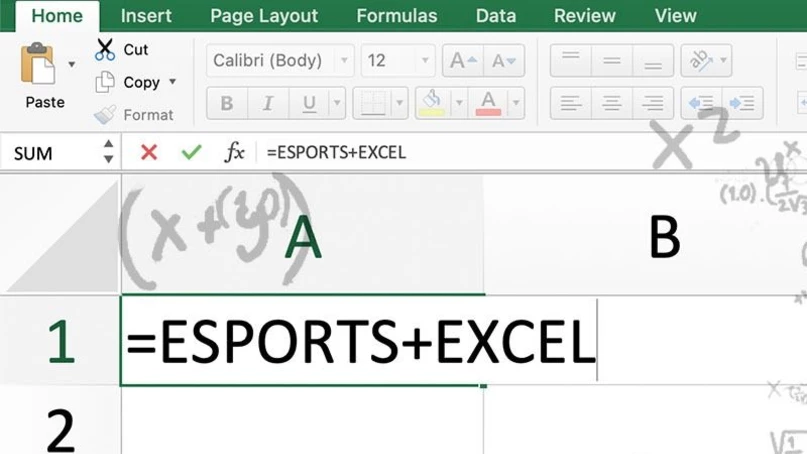
Task: Toggle Bold formatting
Action: coord(226,103)
